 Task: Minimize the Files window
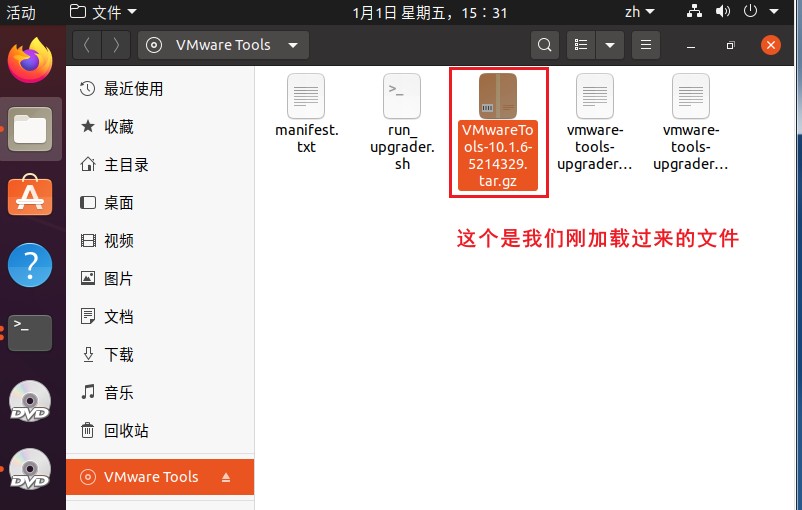tap(690, 46)
